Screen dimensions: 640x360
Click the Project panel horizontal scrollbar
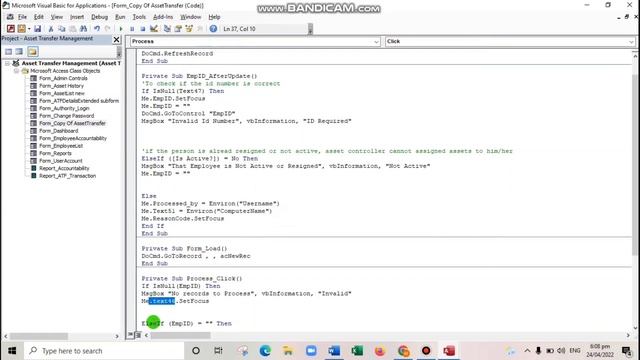point(39,336)
